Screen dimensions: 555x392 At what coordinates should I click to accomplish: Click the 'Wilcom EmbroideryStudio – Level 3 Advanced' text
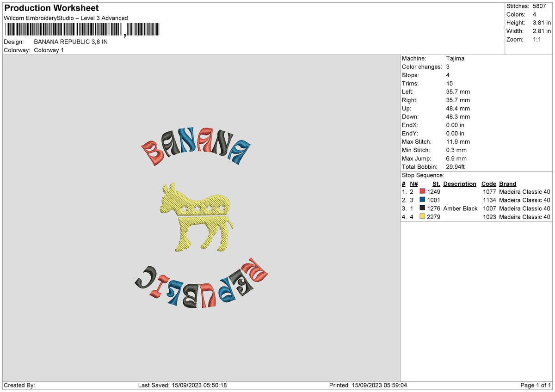click(66, 18)
